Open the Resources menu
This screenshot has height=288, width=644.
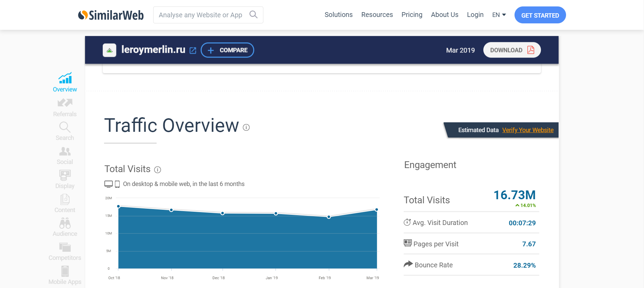(377, 15)
